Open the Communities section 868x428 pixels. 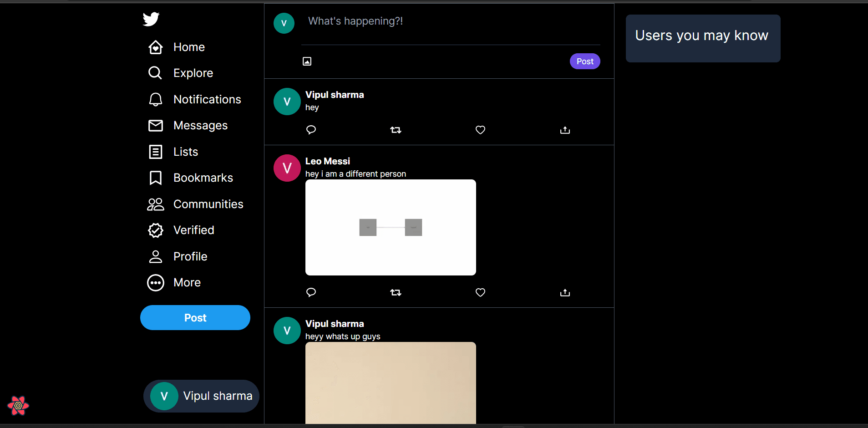coord(208,204)
